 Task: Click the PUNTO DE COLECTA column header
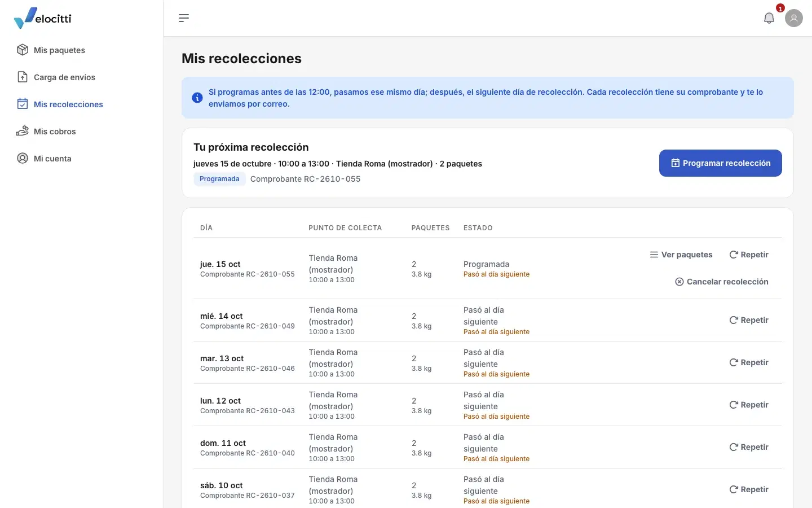[x=345, y=228]
